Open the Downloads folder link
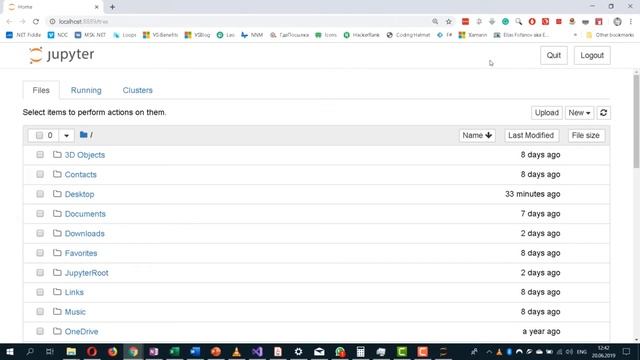This screenshot has height=360, width=640. [84, 233]
